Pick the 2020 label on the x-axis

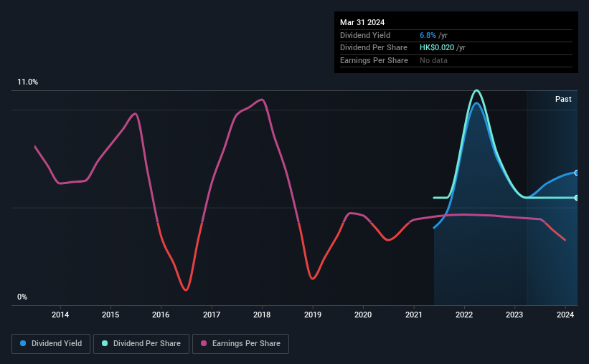[363, 315]
